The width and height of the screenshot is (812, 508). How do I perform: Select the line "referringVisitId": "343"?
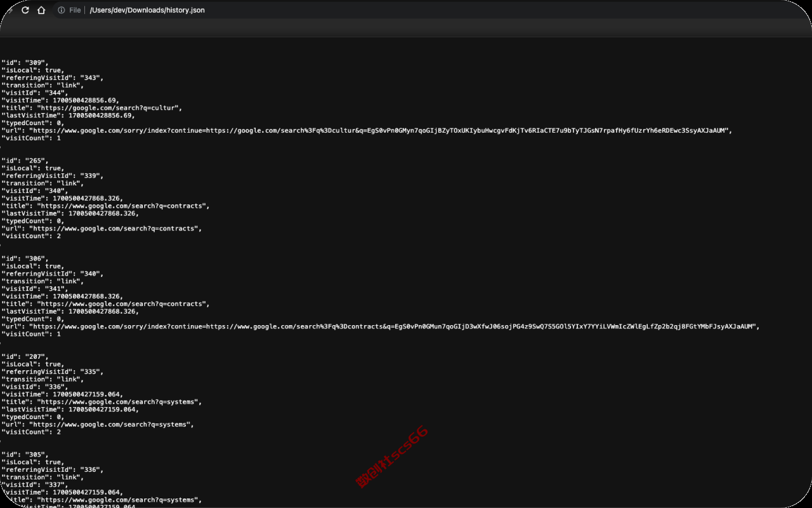(53, 78)
